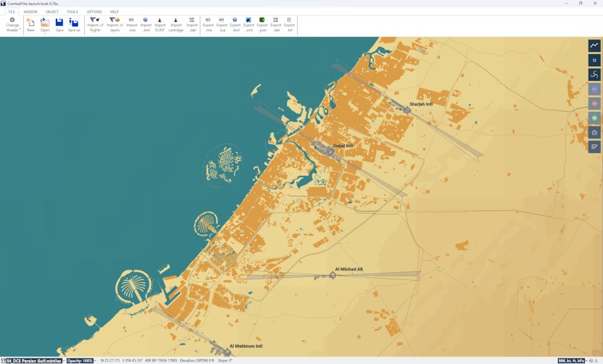Click the New button

[31, 24]
